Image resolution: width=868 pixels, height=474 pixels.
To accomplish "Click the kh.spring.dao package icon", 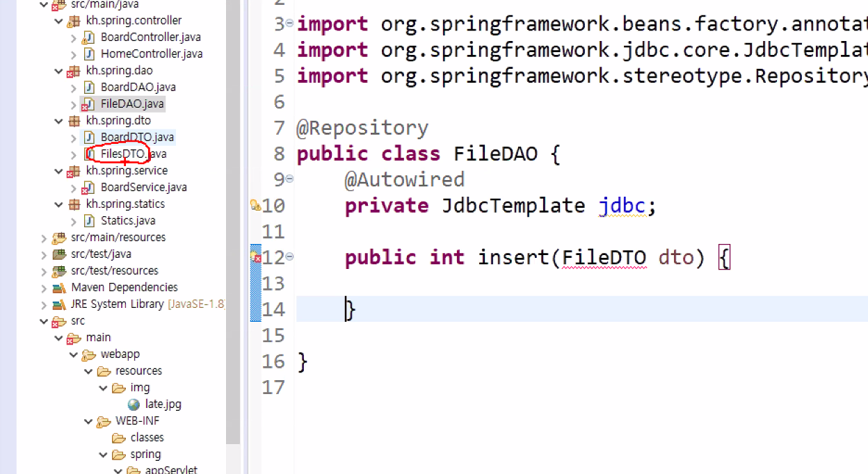I will point(74,70).
